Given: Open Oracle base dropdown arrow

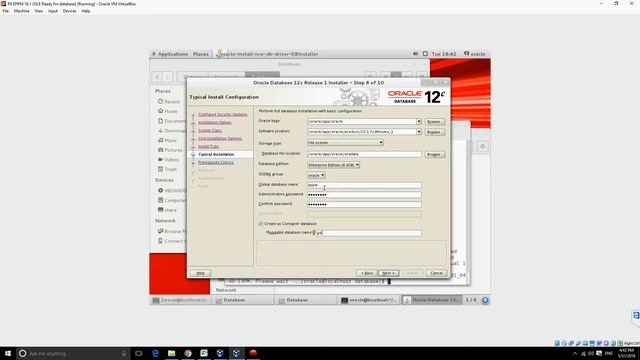Looking at the screenshot, I should pos(419,122).
